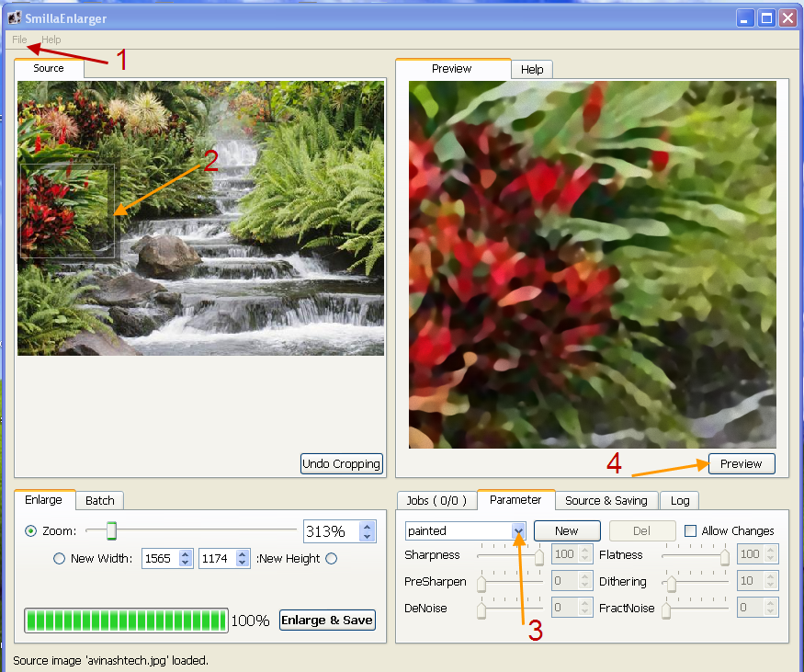Image resolution: width=804 pixels, height=672 pixels.
Task: Click the Dithering value field showing 10
Action: 750,581
